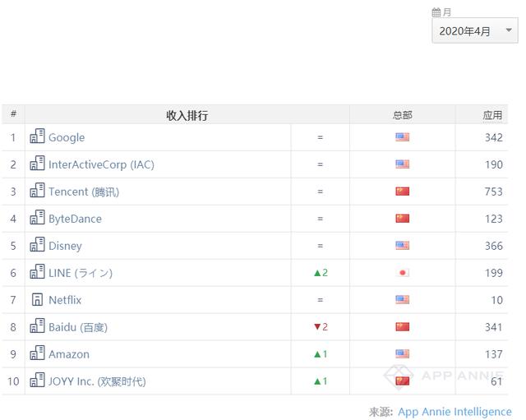Click the company icon beside Baidu (百度)

[37, 325]
